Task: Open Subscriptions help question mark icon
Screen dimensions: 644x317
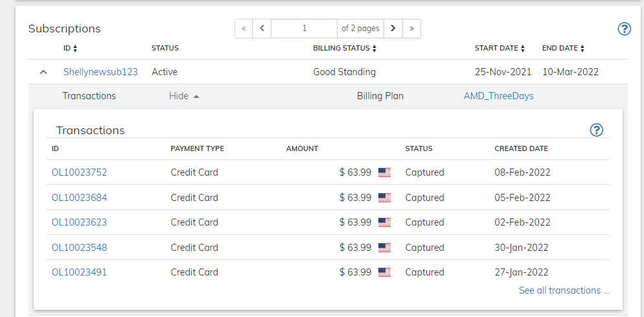Action: (624, 29)
